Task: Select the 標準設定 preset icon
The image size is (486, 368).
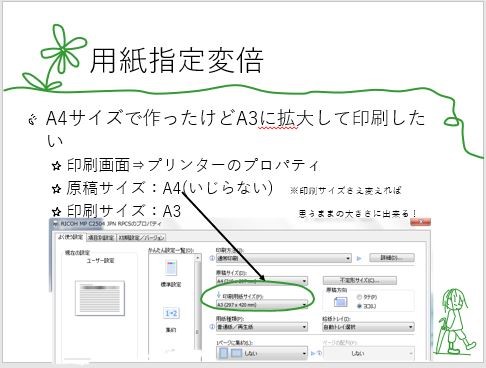Action: 171,268
